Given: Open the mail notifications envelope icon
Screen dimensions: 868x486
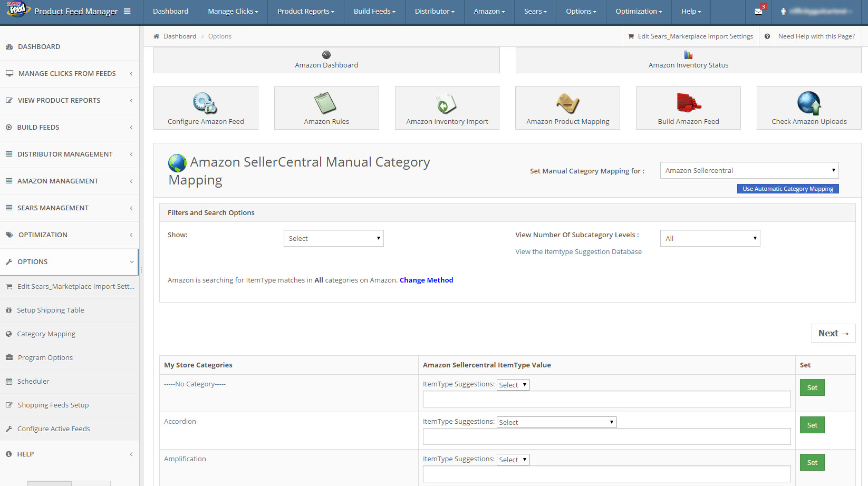Looking at the screenshot, I should tap(758, 11).
